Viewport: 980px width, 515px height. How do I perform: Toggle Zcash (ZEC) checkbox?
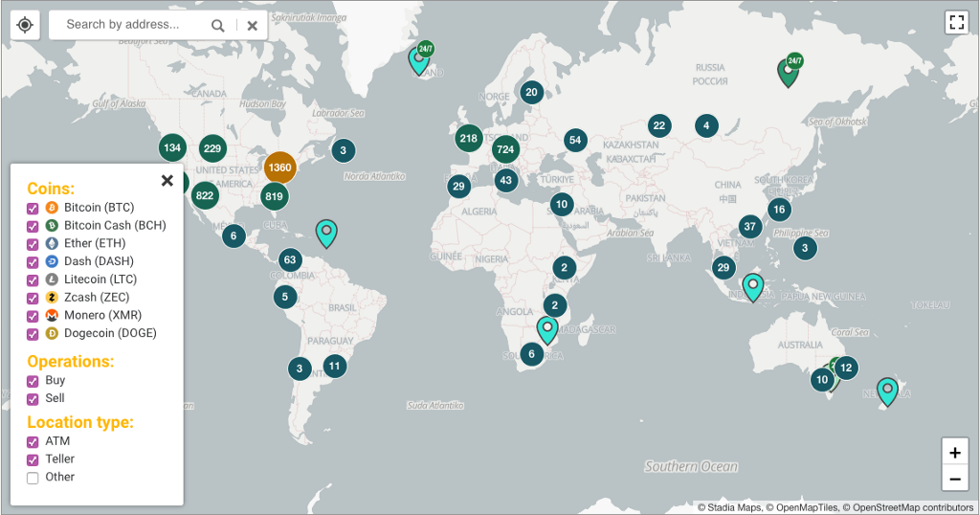pyautogui.click(x=33, y=299)
